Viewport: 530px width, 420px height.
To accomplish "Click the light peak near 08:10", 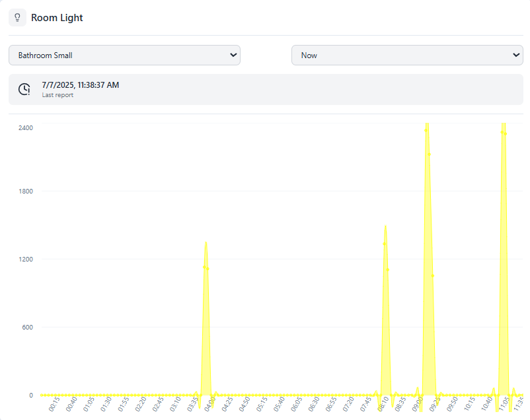I will point(385,227).
